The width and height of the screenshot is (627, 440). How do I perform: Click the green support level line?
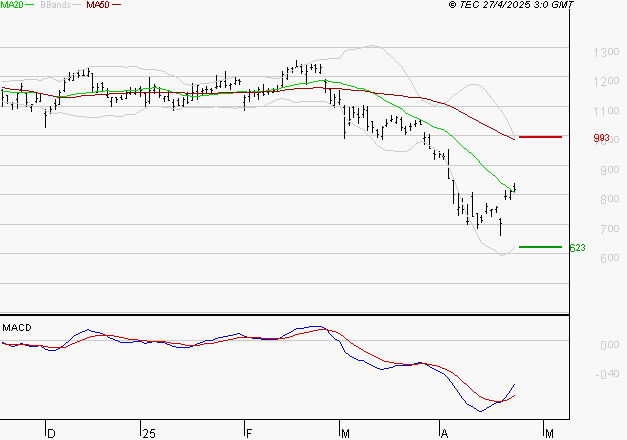point(540,246)
